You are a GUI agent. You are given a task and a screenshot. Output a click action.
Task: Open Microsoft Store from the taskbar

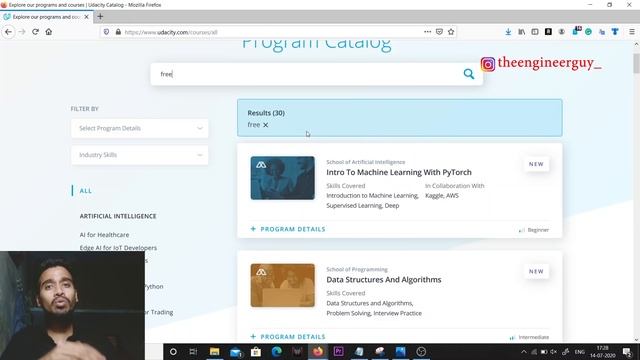(x=256, y=351)
